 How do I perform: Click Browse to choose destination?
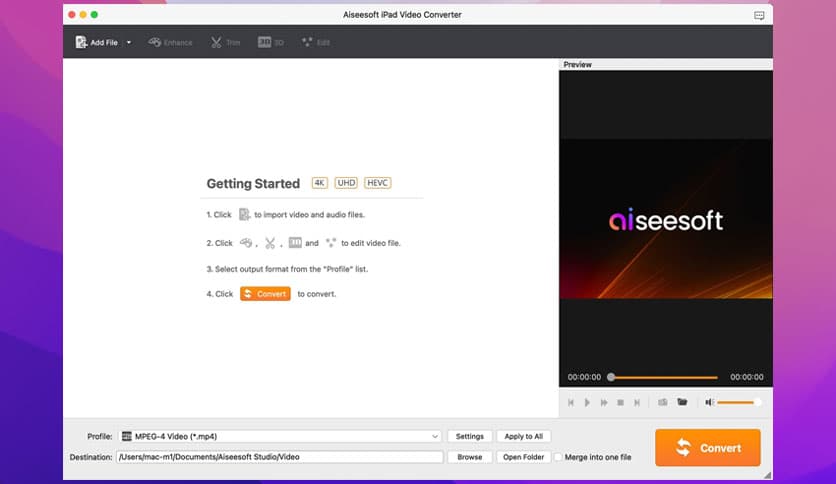pyautogui.click(x=470, y=457)
